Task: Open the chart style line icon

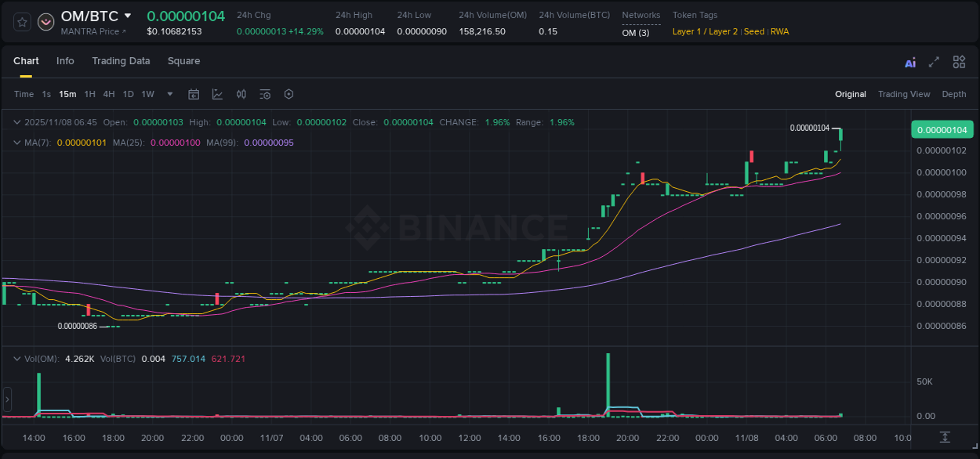Action: pyautogui.click(x=217, y=94)
